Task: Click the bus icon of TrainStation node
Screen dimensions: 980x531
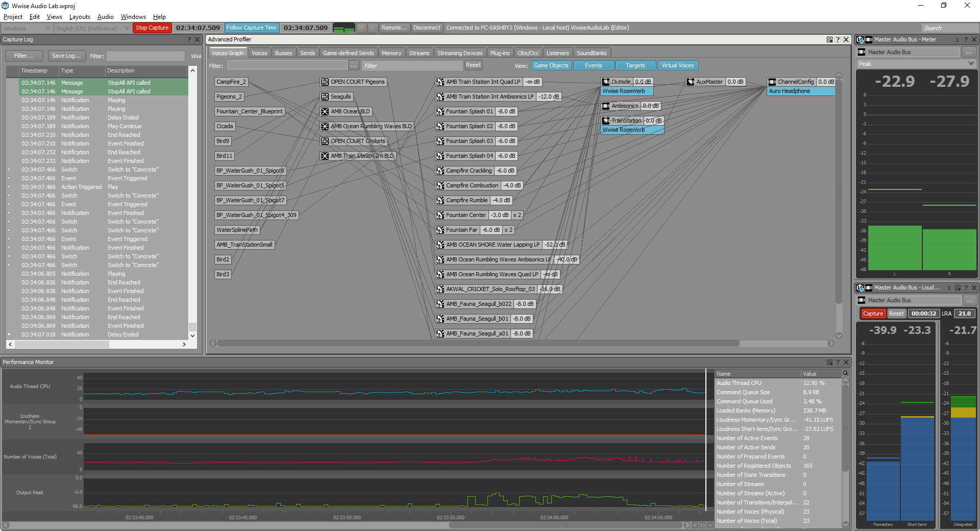Action: 606,120
